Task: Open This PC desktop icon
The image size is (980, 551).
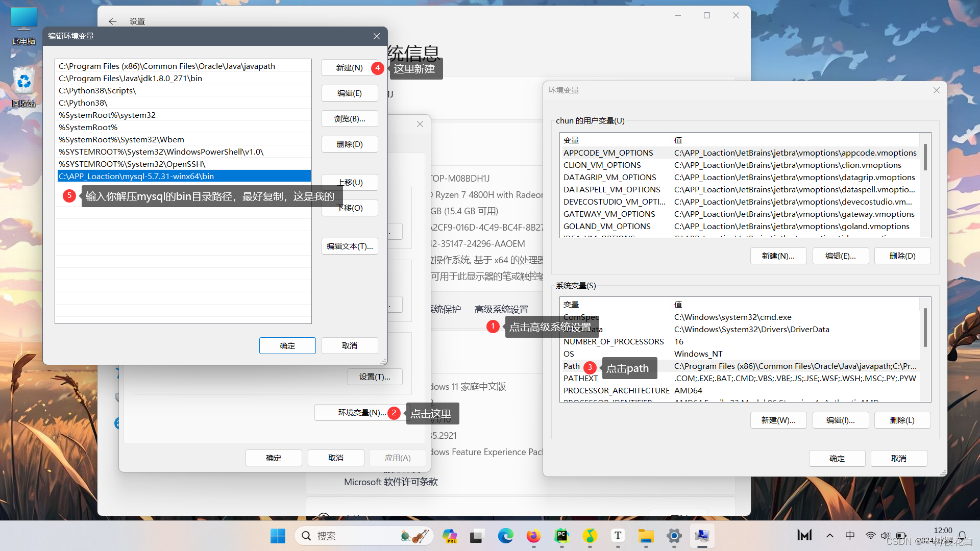Action: click(x=24, y=27)
